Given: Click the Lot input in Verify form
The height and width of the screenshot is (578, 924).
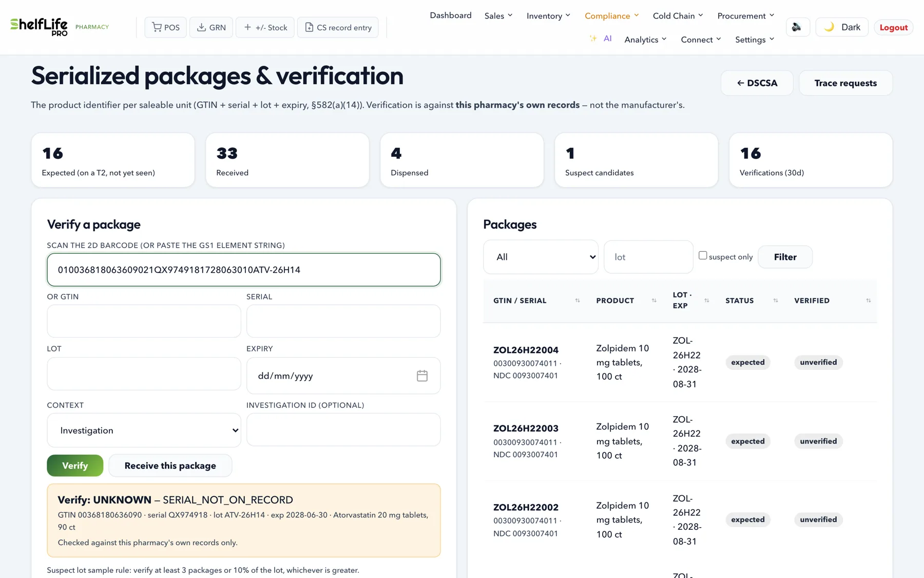Looking at the screenshot, I should click(144, 374).
